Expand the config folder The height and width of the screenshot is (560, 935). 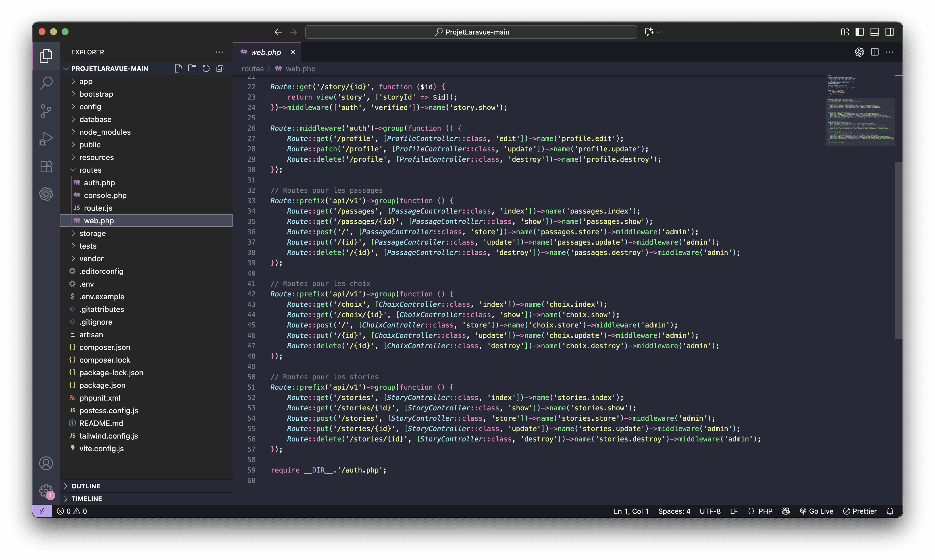(x=146, y=107)
